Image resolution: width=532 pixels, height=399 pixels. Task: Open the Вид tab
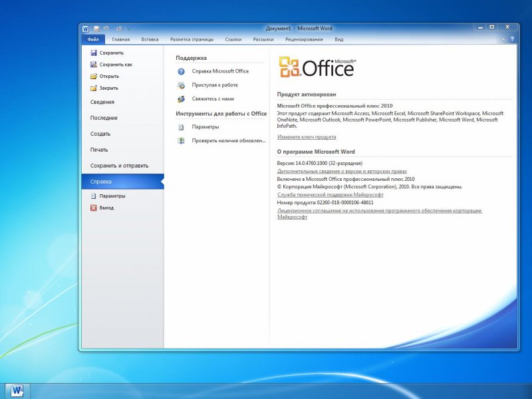pyautogui.click(x=339, y=39)
